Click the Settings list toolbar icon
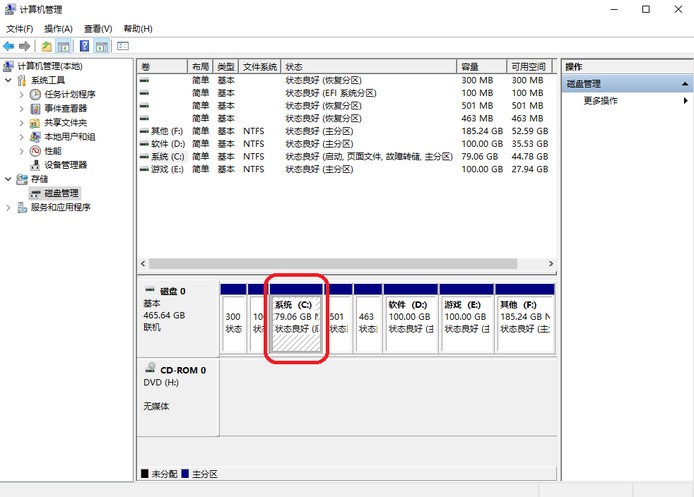The height and width of the screenshot is (497, 694). tap(123, 46)
